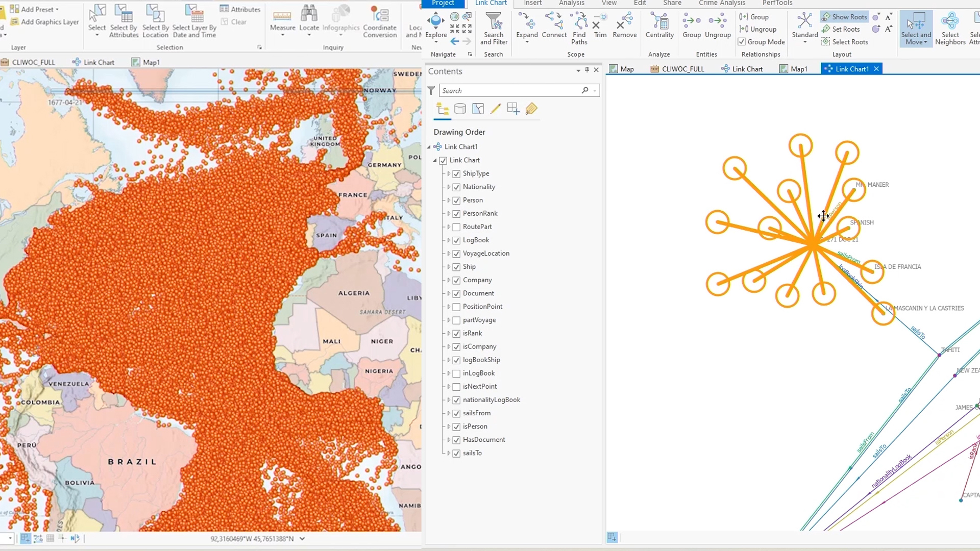This screenshot has height=551, width=980.
Task: Open the Standard layout dropdown
Action: tap(804, 42)
